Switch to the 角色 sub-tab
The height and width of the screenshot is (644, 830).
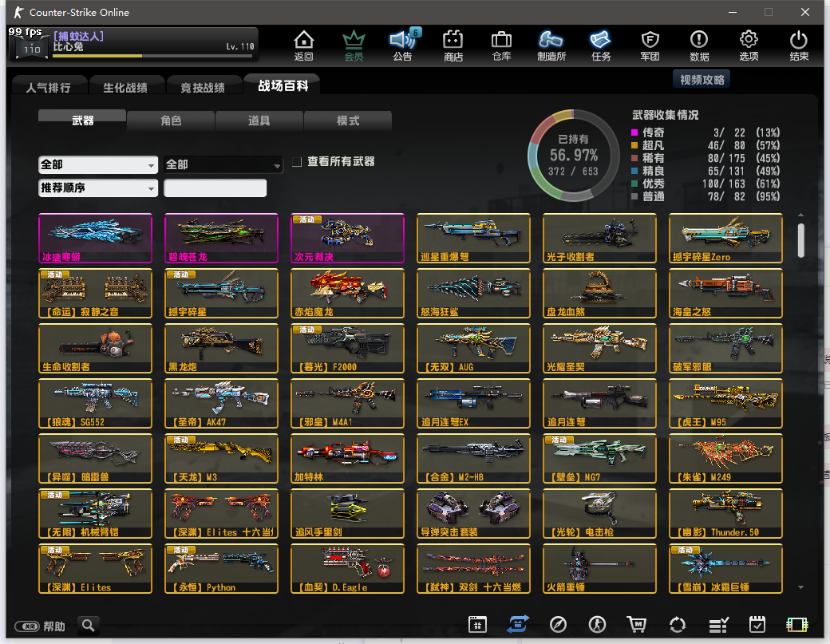point(171,121)
